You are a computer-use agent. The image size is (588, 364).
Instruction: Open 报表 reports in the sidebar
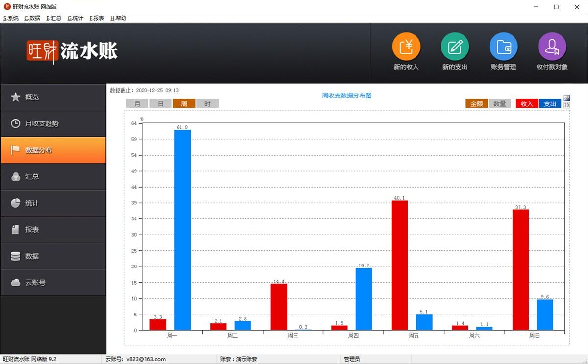point(53,230)
